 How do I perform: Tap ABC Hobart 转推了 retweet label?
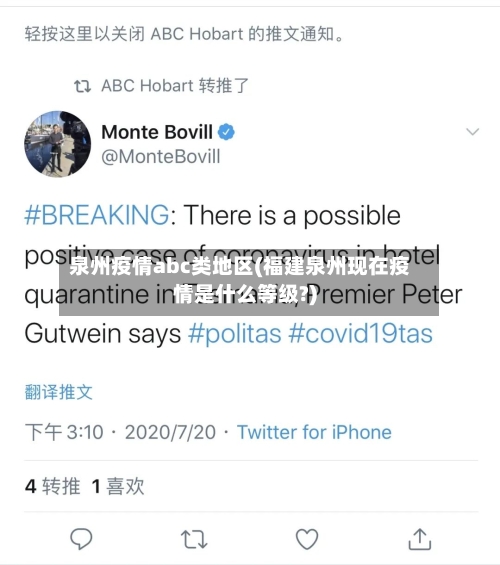point(175,86)
